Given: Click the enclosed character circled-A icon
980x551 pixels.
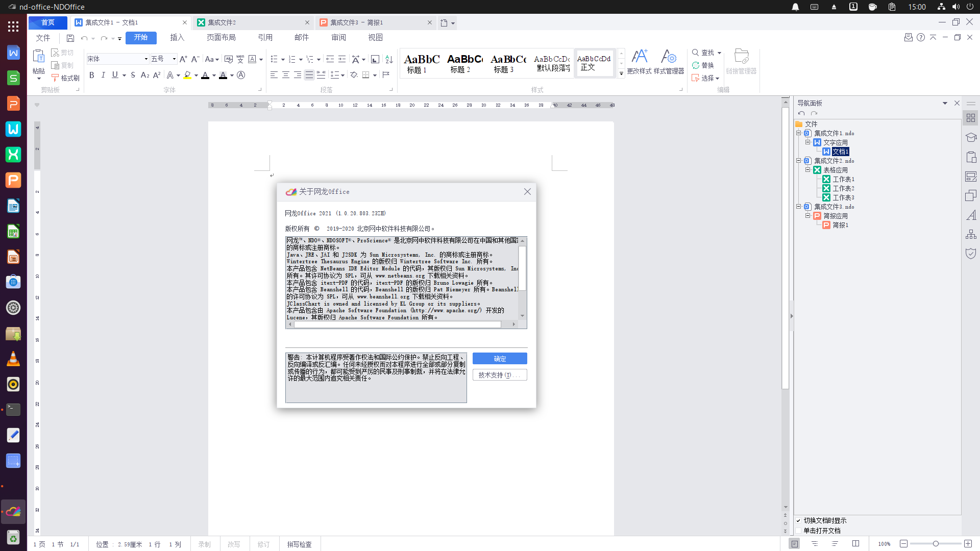Looking at the screenshot, I should pyautogui.click(x=241, y=75).
